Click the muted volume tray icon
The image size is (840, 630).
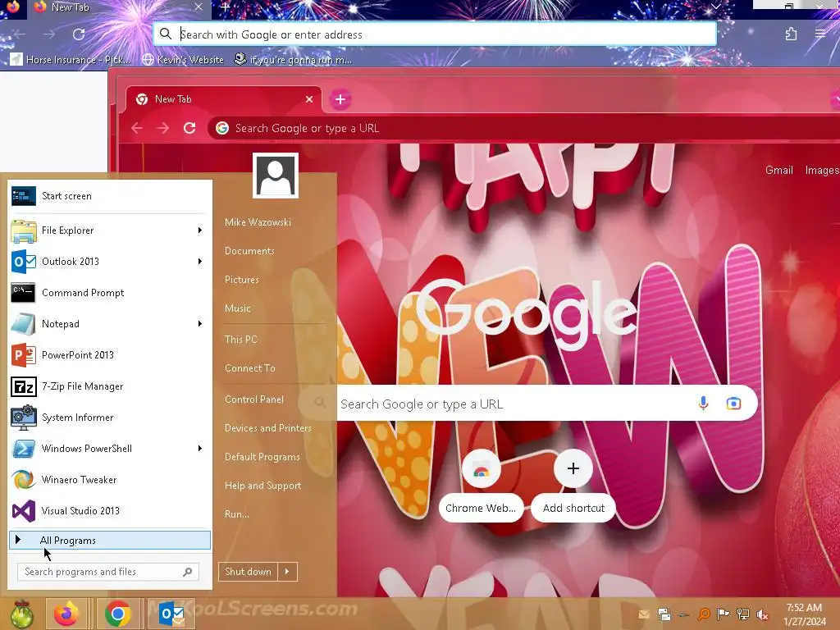tap(762, 614)
